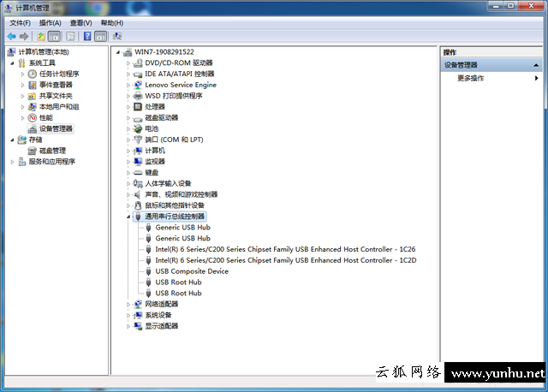
Task: Click the Lenovo Service Engine icon
Action: click(x=139, y=85)
